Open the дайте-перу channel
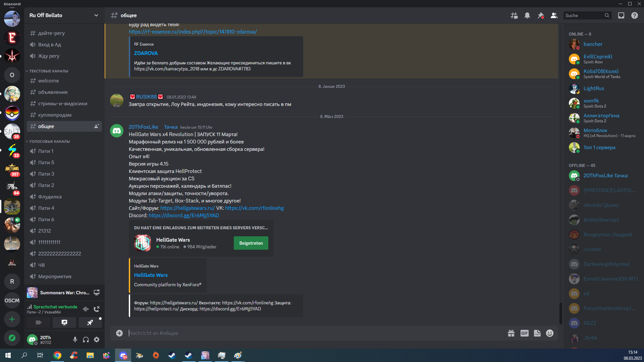Image resolution: width=644 pixels, height=362 pixels. tap(64, 33)
